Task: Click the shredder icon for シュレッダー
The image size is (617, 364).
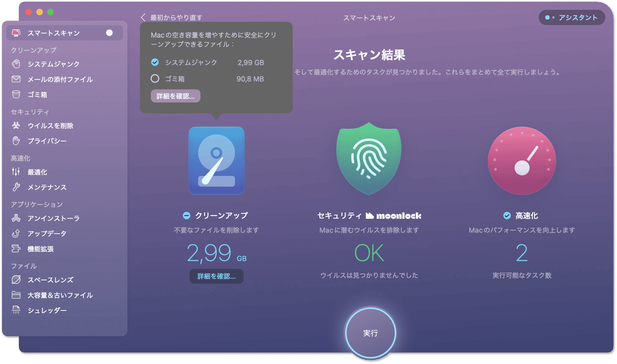Action: (16, 310)
